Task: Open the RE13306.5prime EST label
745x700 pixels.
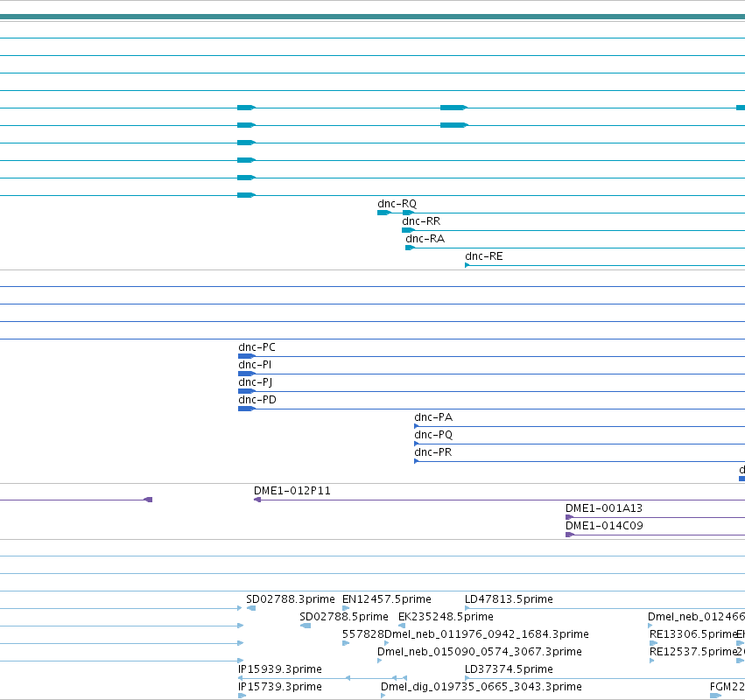Action: (692, 634)
